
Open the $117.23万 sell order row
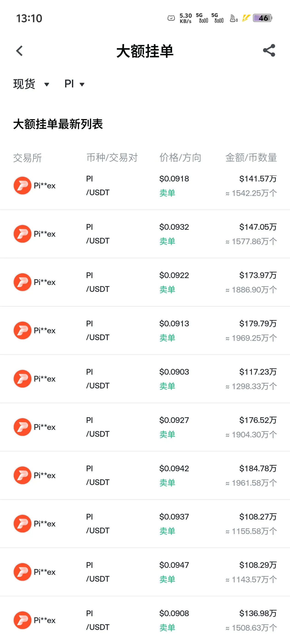coord(145,379)
